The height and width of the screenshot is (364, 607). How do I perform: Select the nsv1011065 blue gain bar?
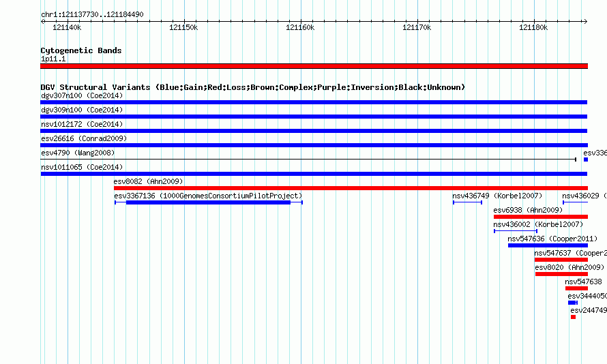(x=314, y=174)
